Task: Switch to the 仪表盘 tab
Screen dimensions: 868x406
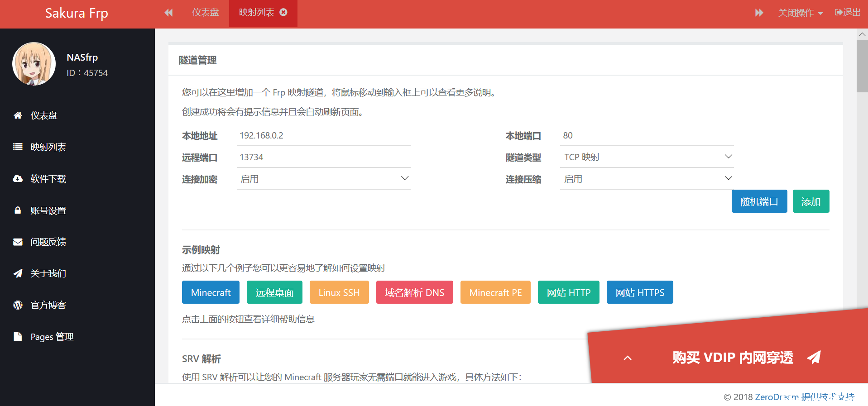Action: pos(206,13)
